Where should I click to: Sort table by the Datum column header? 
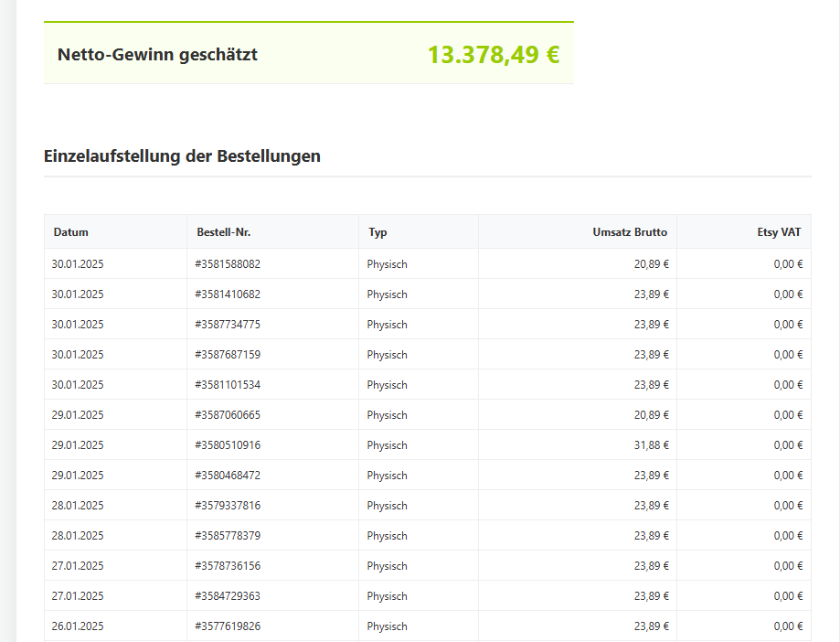tap(71, 231)
